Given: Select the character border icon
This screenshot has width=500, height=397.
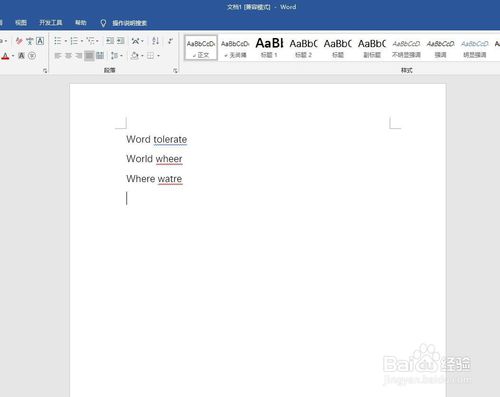Looking at the screenshot, I should coord(40,41).
